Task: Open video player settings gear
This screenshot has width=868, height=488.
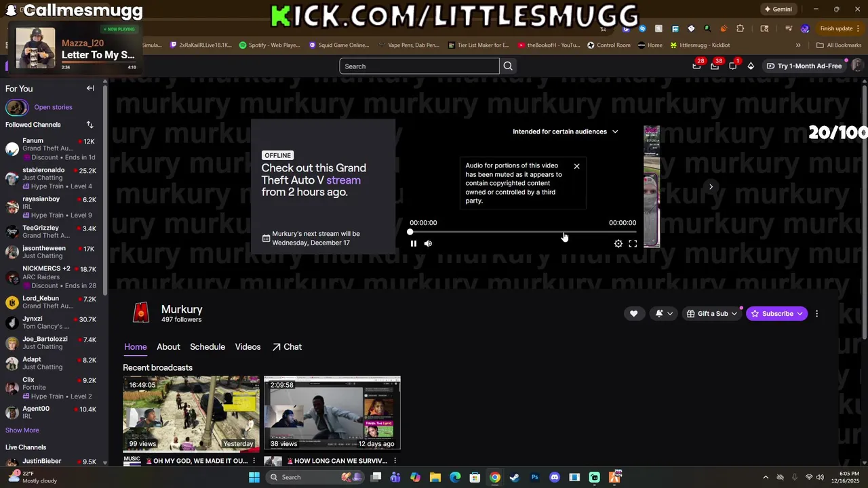Action: point(618,243)
